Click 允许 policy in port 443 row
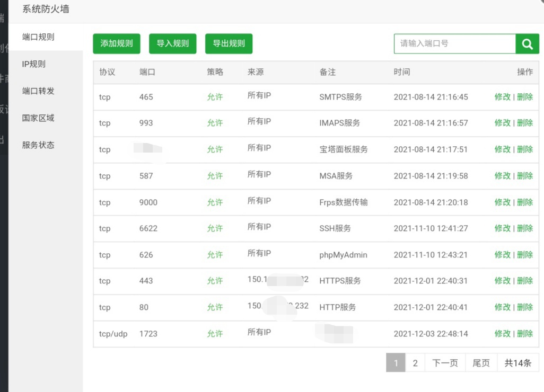The image size is (544, 392). (x=215, y=281)
